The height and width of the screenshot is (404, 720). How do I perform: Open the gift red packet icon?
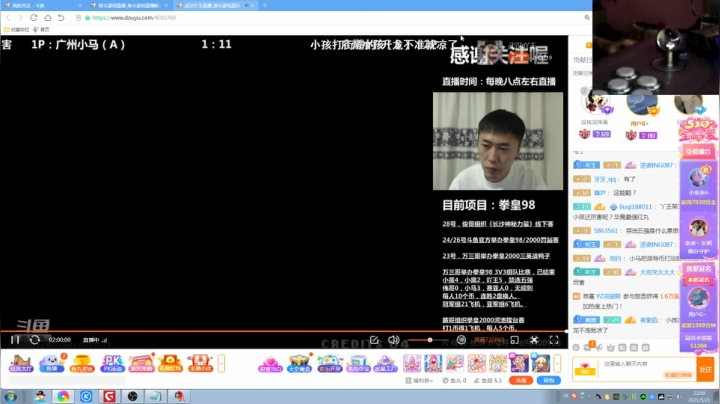click(170, 364)
